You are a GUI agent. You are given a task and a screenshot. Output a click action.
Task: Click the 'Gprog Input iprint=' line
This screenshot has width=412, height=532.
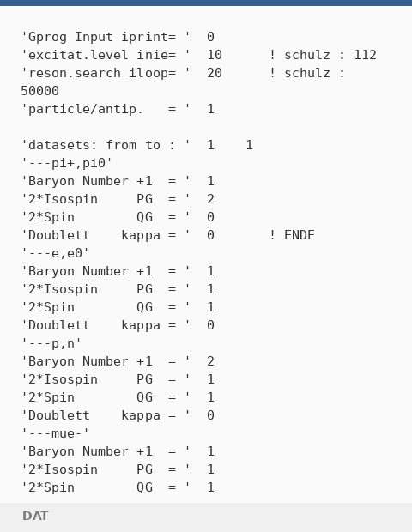click(118, 37)
